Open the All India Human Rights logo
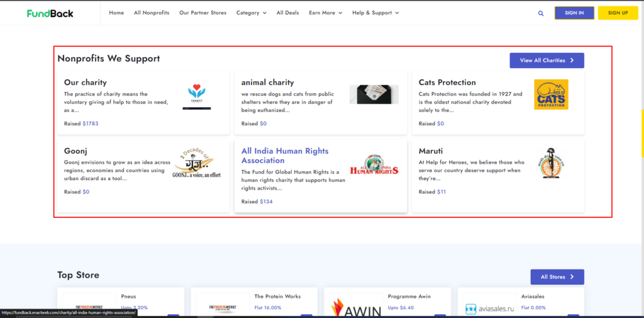644x318 pixels. click(x=374, y=164)
